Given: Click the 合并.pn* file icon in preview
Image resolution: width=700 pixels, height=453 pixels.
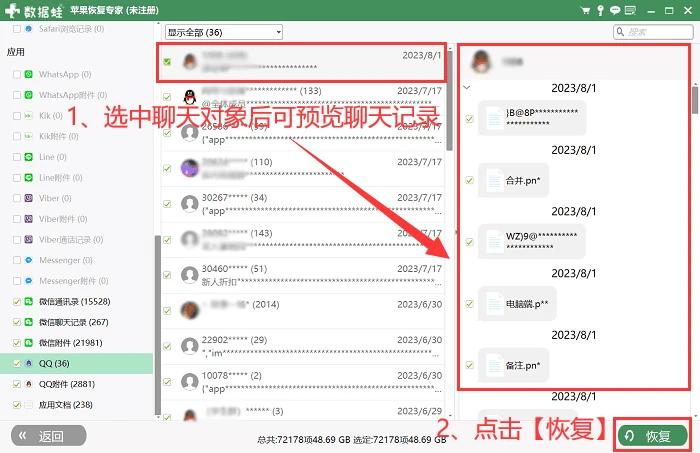Looking at the screenshot, I should coord(494,181).
